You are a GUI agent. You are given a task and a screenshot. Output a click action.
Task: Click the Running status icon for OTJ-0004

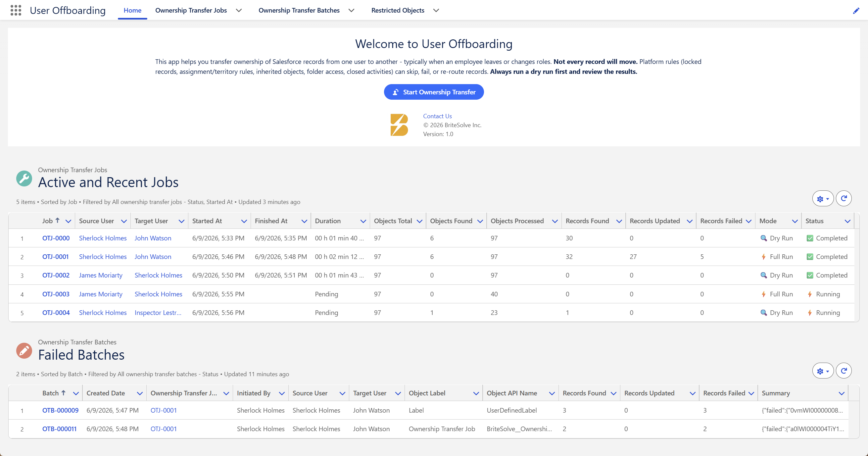tap(810, 313)
